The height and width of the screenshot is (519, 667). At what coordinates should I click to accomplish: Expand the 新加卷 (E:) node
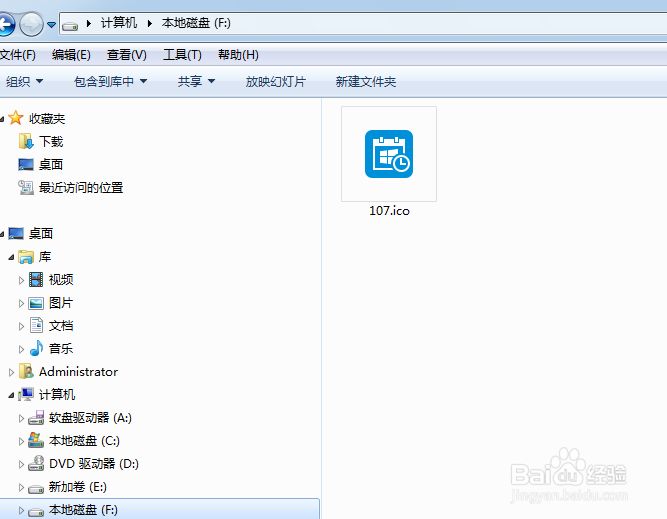(21, 487)
